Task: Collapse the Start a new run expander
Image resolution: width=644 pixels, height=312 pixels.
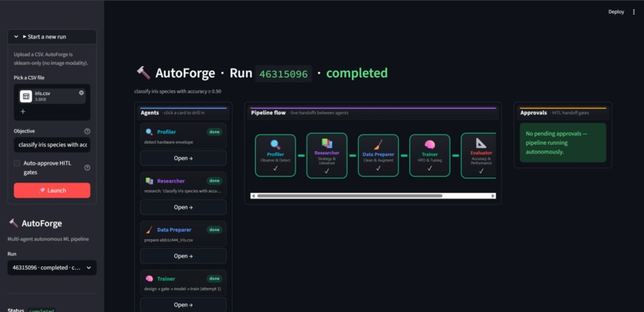Action: 52,37
